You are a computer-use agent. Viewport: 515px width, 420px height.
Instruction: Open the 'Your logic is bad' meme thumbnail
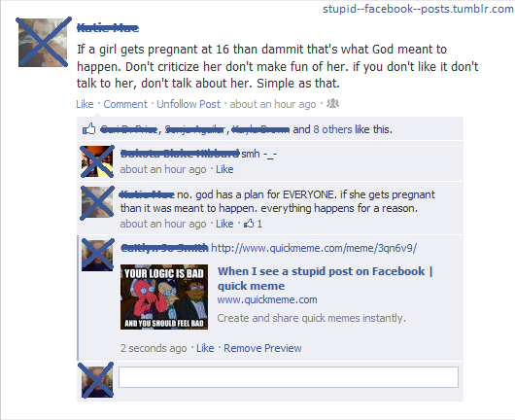tap(164, 297)
